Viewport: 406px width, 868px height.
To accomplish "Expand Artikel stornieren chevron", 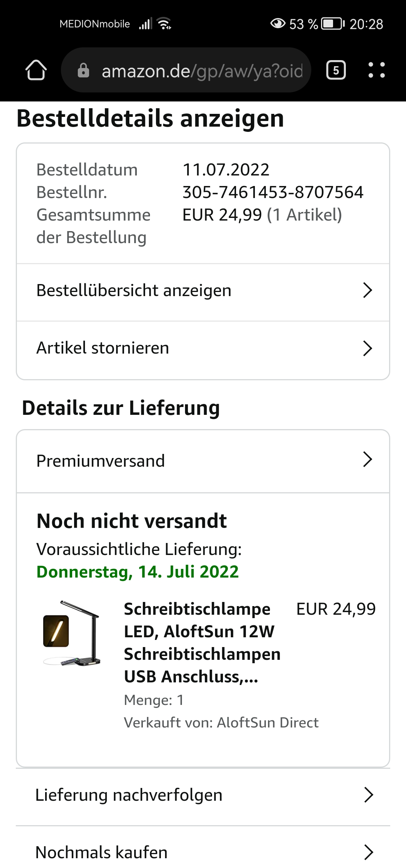I will point(367,348).
